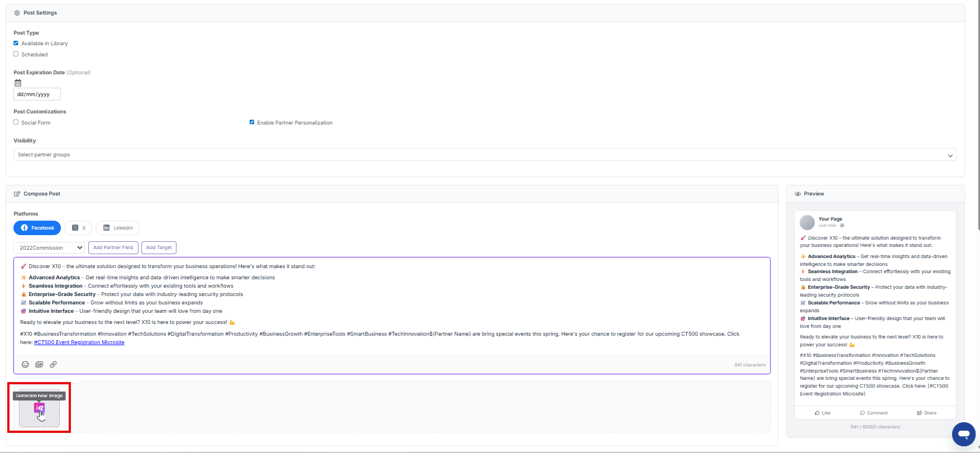Click the 941 / 60000 characters preview counter
The image size is (980, 453).
pos(875,427)
